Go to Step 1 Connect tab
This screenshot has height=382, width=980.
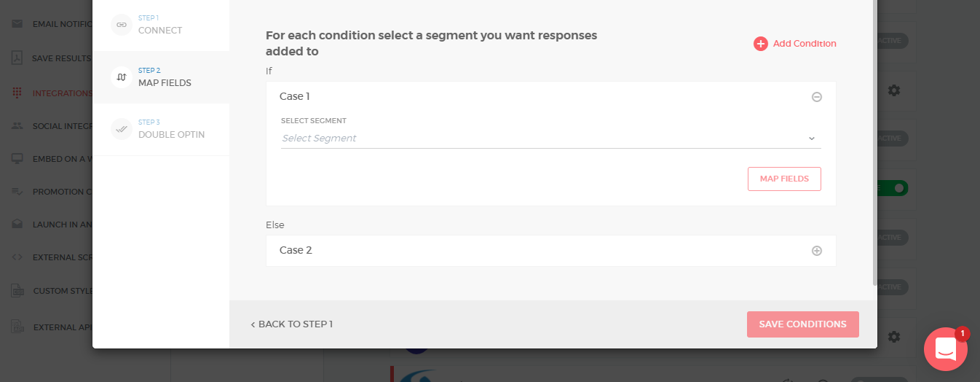161,25
